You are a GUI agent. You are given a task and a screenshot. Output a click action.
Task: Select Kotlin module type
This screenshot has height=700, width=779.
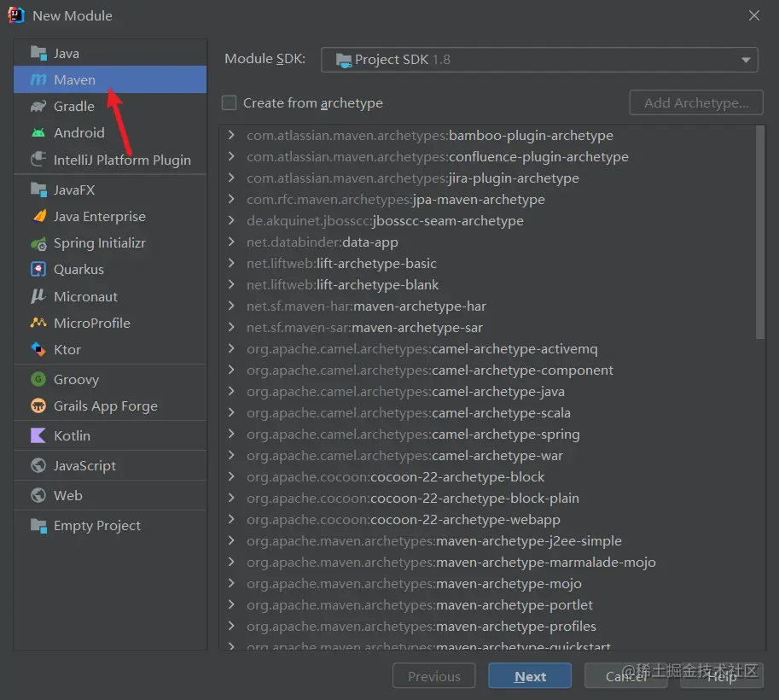click(110, 435)
